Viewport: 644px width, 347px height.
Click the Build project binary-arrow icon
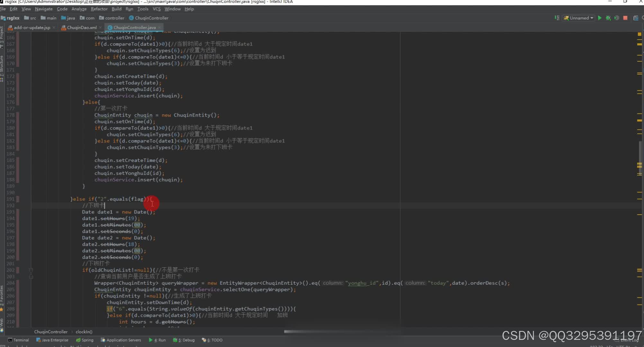coord(557,18)
